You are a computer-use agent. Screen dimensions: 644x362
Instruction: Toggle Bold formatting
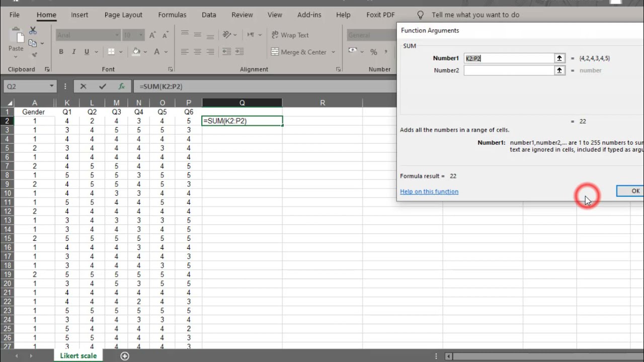(61, 52)
